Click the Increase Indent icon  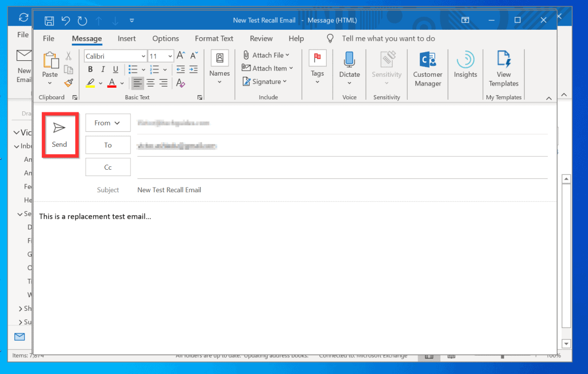click(x=194, y=69)
